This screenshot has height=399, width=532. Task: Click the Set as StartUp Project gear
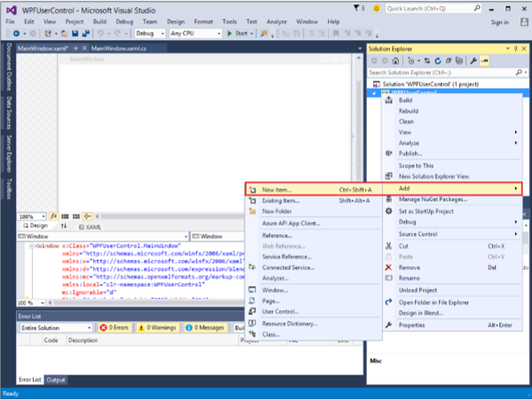click(x=388, y=211)
